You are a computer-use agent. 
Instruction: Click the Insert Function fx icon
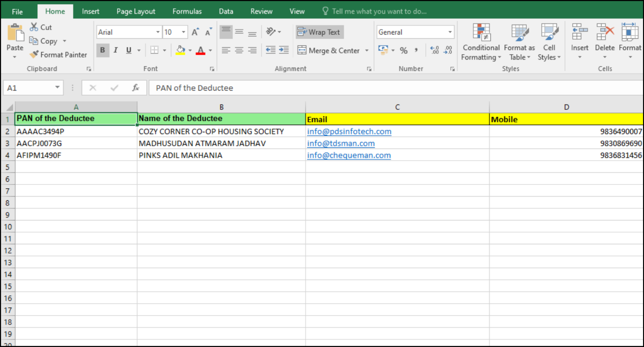pos(135,88)
